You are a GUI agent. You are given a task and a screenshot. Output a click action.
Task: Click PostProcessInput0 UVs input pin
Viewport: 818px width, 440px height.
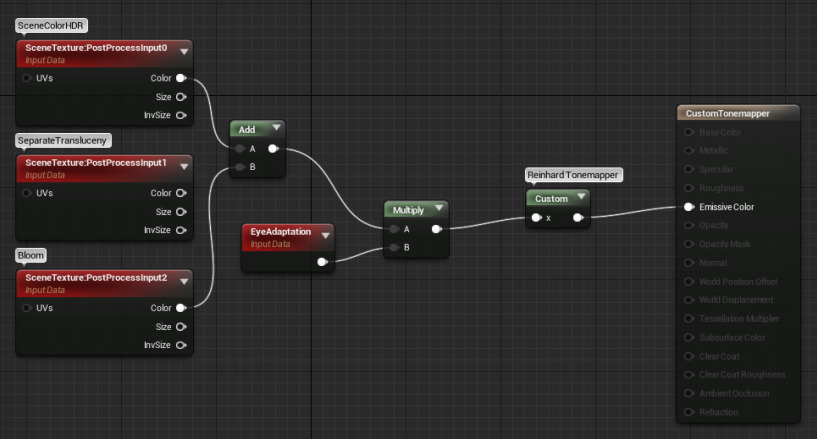click(27, 78)
